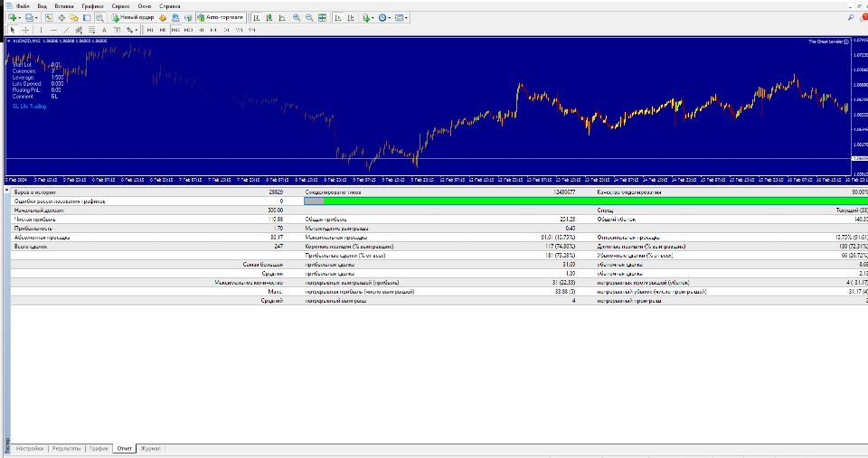Zoom out the chart with magnifier minus

309,18
